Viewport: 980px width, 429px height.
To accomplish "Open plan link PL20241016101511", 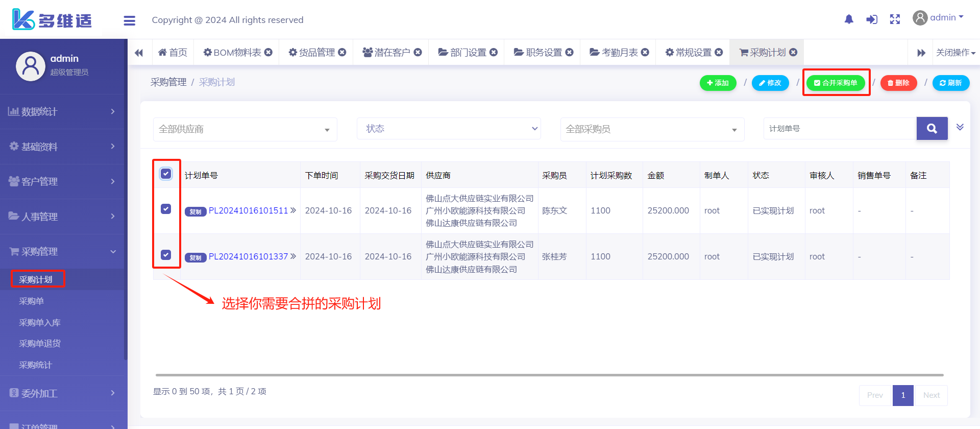I will click(249, 210).
